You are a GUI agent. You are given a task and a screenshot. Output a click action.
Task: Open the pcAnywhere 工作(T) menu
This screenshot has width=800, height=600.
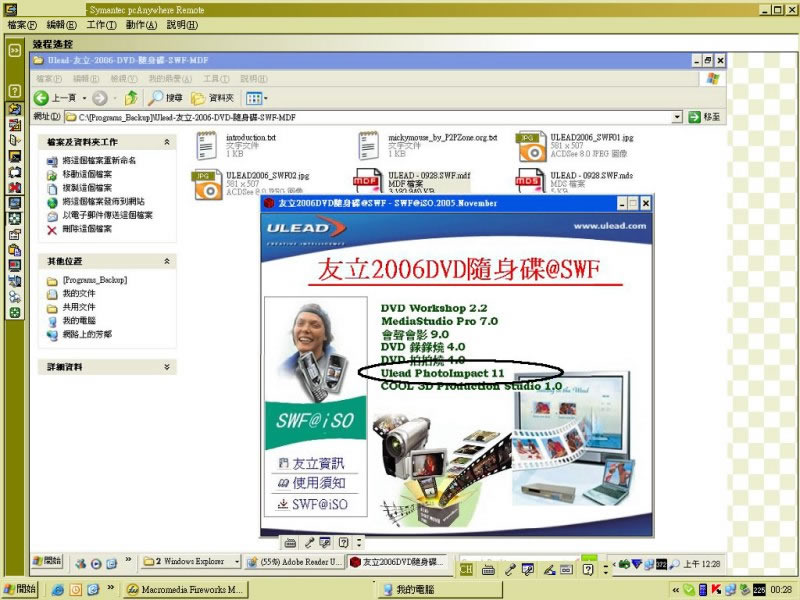pyautogui.click(x=102, y=25)
